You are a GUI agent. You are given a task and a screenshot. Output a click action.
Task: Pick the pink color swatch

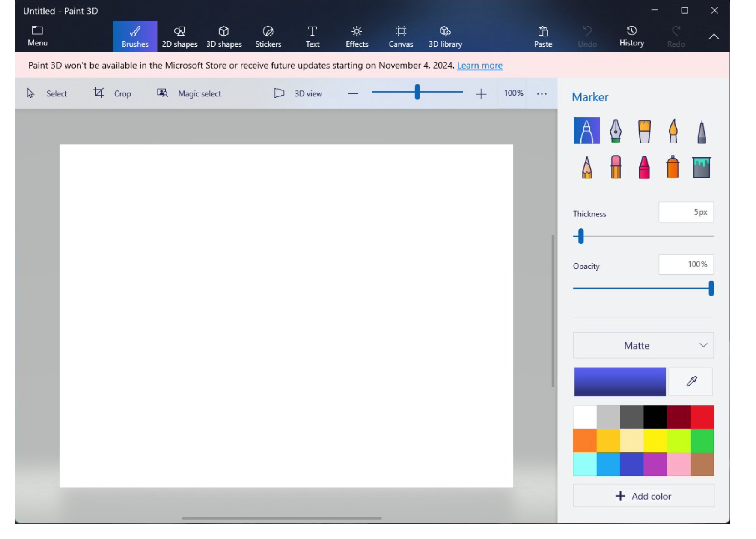(x=679, y=464)
